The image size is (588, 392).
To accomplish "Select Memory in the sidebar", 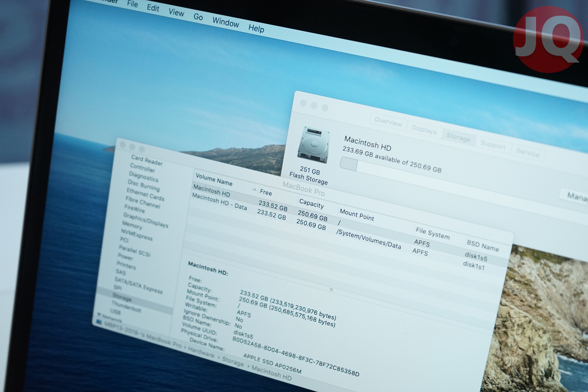I will click(x=131, y=225).
